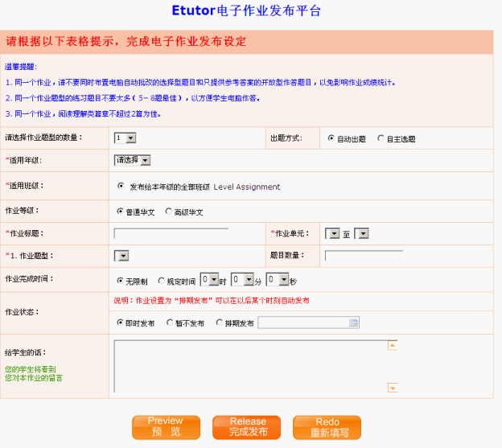The image size is (502, 448).
Task: Select 排期发布 scheduled release option
Action: [220, 323]
